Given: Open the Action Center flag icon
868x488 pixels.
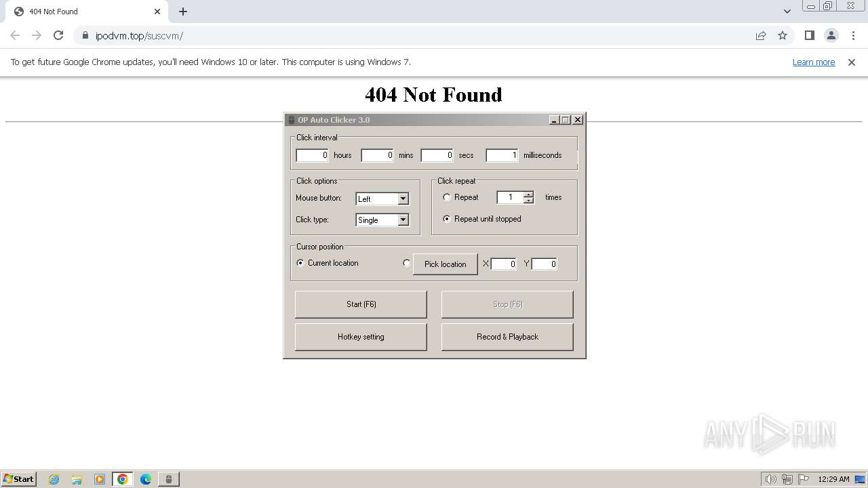Looking at the screenshot, I should (x=804, y=479).
